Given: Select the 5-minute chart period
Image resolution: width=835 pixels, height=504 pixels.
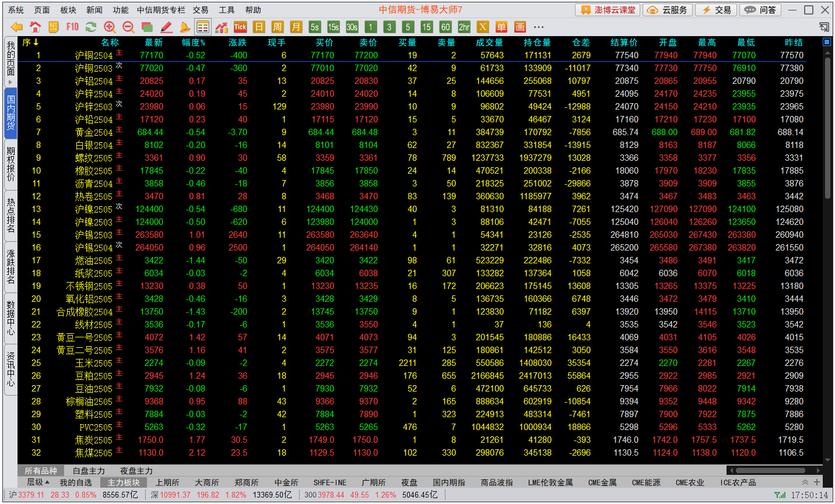Looking at the screenshot, I should click(x=408, y=27).
